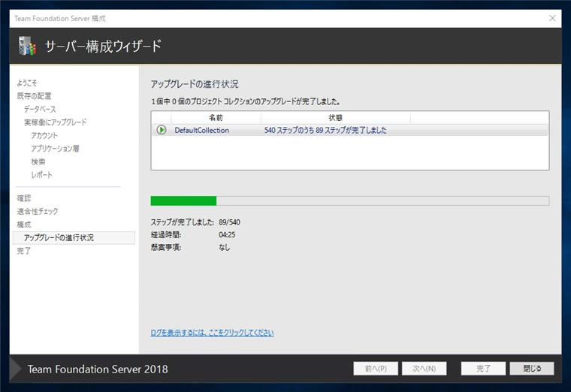Click the アップグレードの進行状況 heading

[195, 84]
